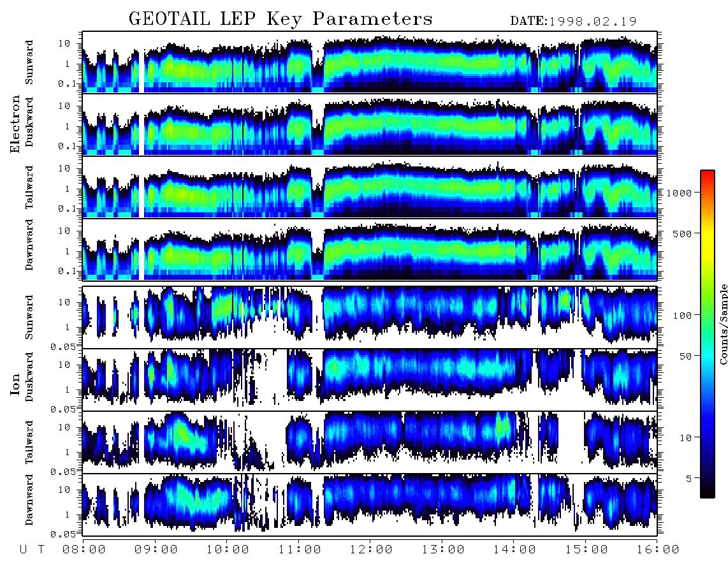The image size is (728, 561).
Task: Click the Electron Dawnward 0.1 energy tick
Action: [x=67, y=271]
